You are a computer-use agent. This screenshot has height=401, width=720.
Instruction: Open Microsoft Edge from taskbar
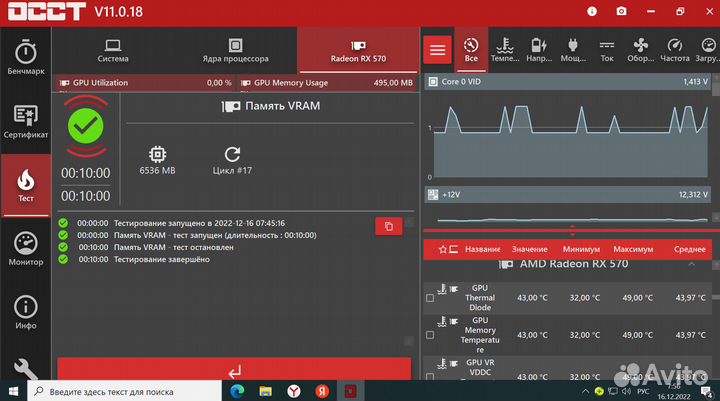tap(237, 391)
